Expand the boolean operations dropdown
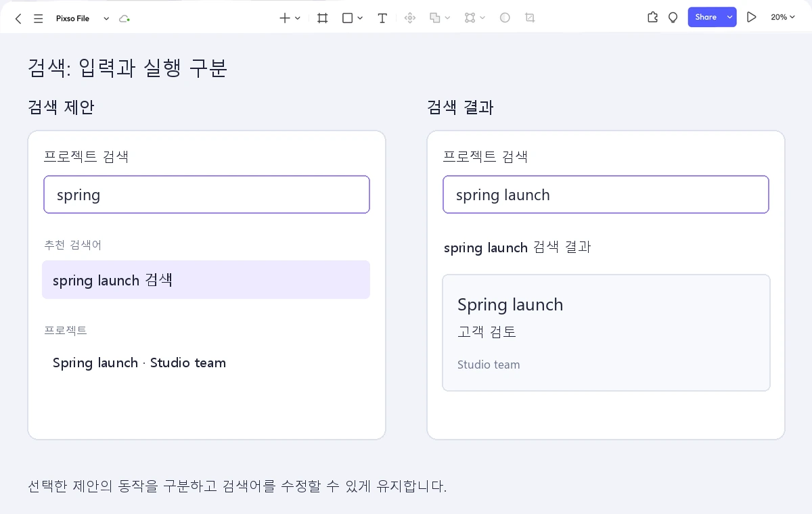The width and height of the screenshot is (812, 514). tap(448, 18)
